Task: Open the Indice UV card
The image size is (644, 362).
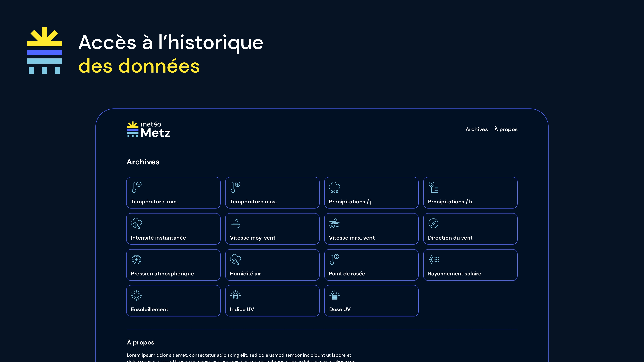Action: (272, 301)
